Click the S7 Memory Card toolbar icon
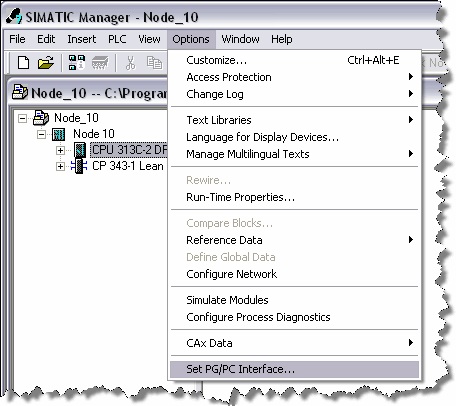This screenshot has height=406, width=456. (100, 62)
